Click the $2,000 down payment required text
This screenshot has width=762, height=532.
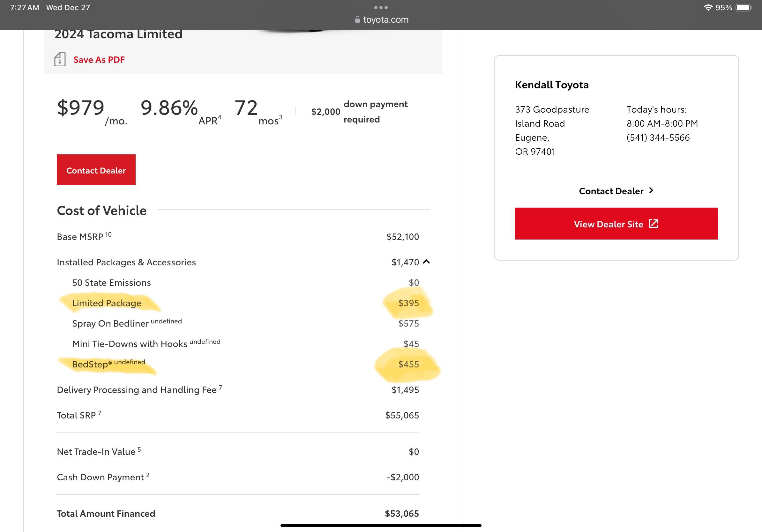click(x=359, y=112)
